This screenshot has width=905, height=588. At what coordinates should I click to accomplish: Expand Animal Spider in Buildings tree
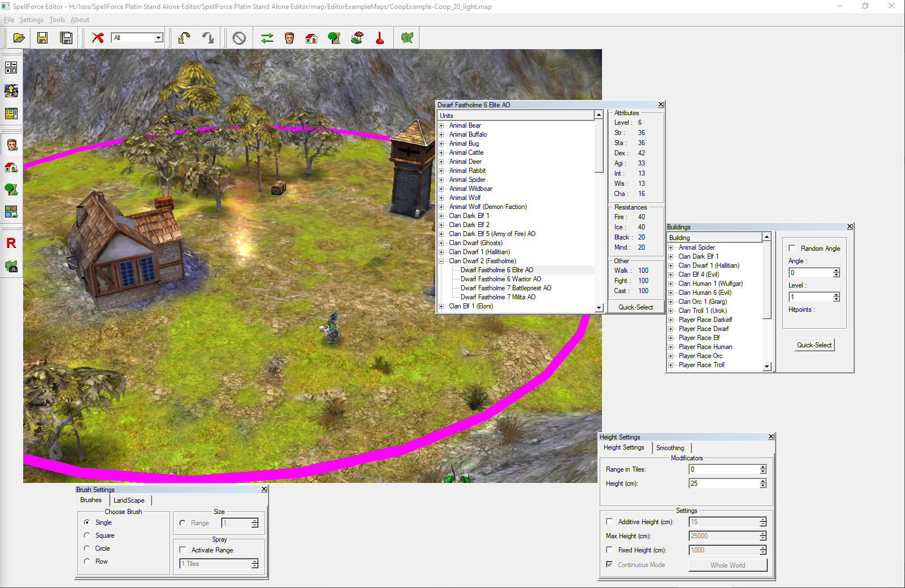click(671, 247)
